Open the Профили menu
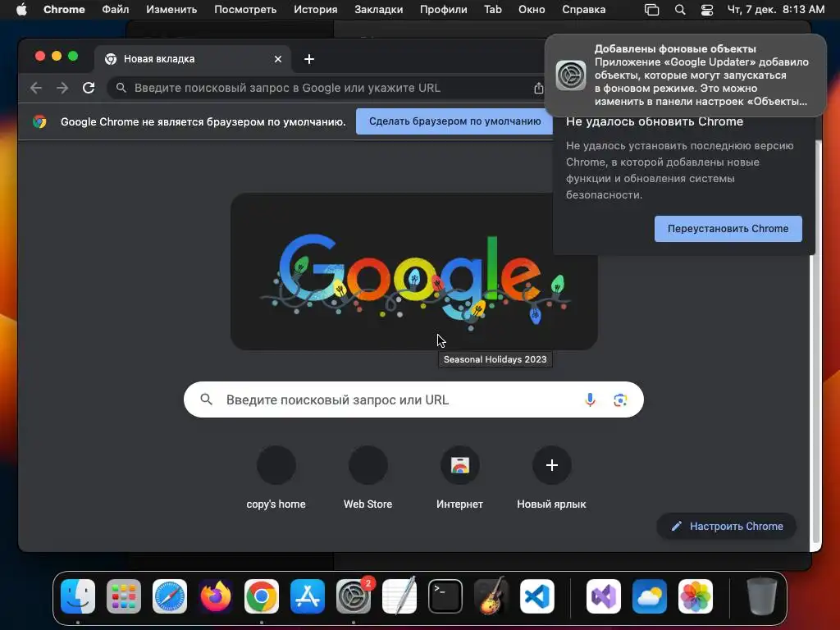Viewport: 840px width, 630px height. [444, 10]
